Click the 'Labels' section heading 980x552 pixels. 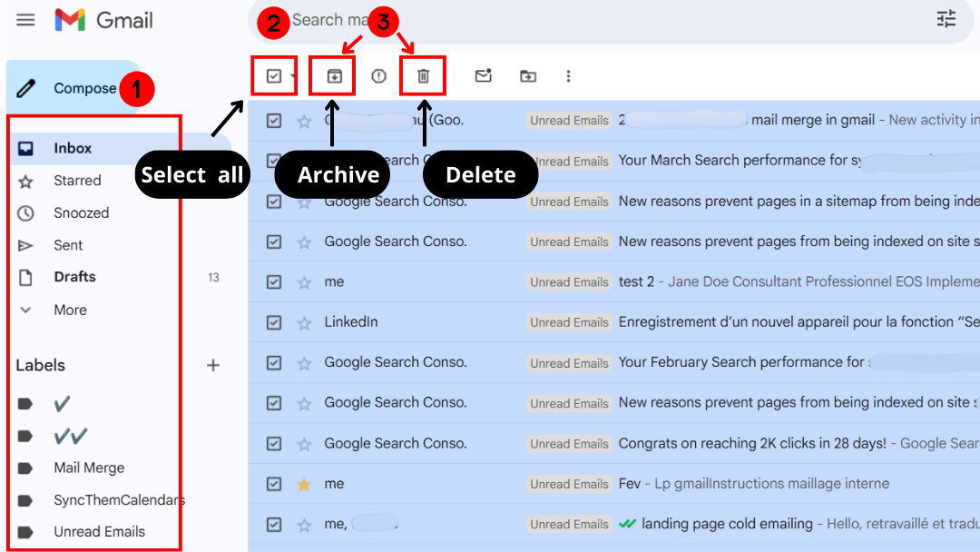coord(41,365)
